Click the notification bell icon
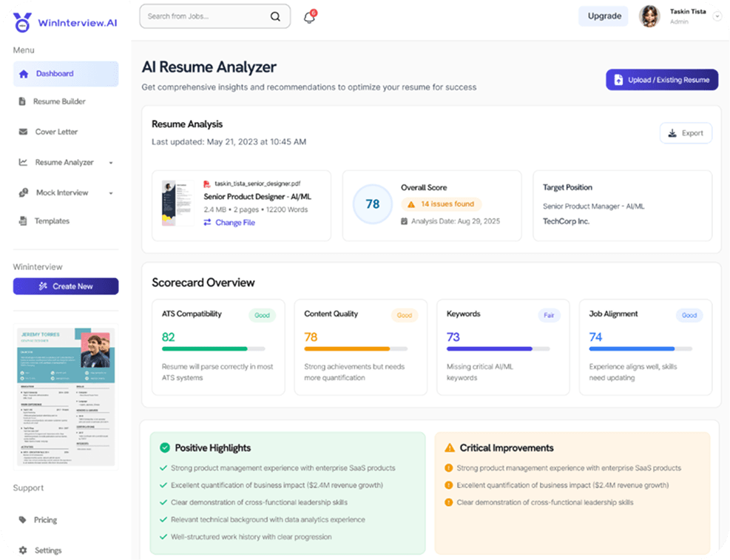This screenshot has width=730, height=560. (309, 18)
